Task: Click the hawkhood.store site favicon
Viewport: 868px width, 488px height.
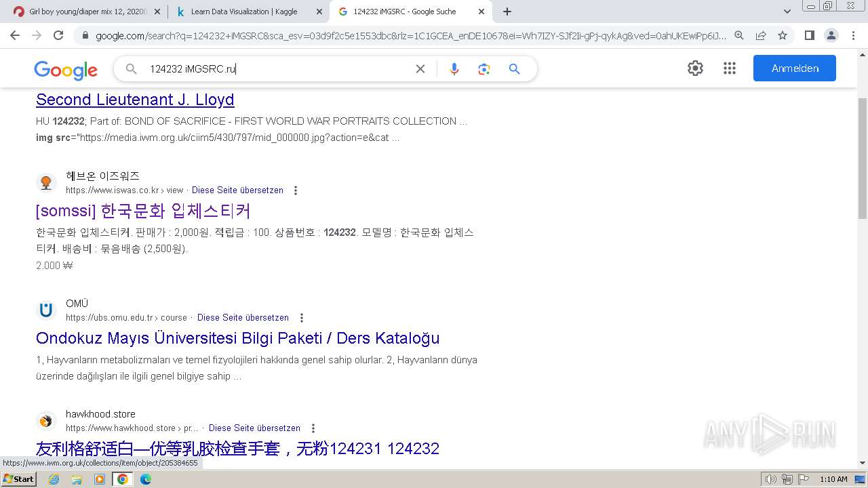Action: click(46, 421)
